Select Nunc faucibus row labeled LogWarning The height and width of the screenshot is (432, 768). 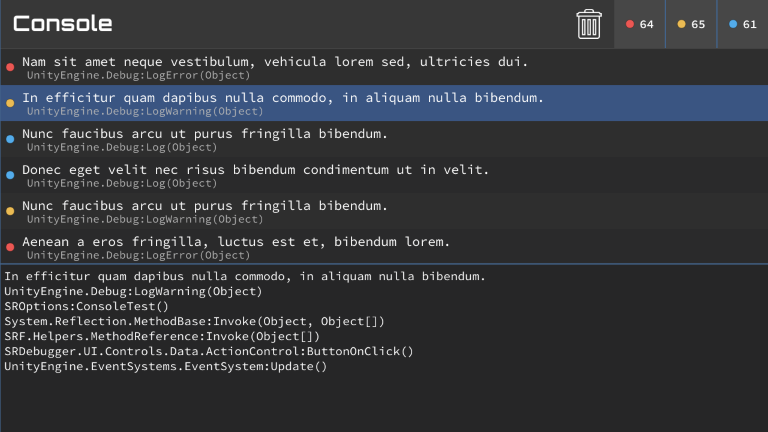tap(384, 211)
